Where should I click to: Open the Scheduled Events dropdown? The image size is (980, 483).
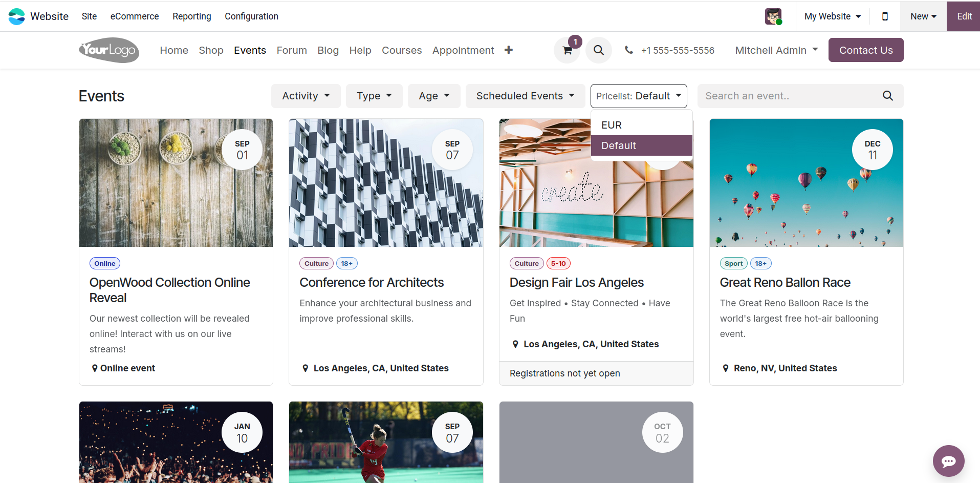click(525, 96)
